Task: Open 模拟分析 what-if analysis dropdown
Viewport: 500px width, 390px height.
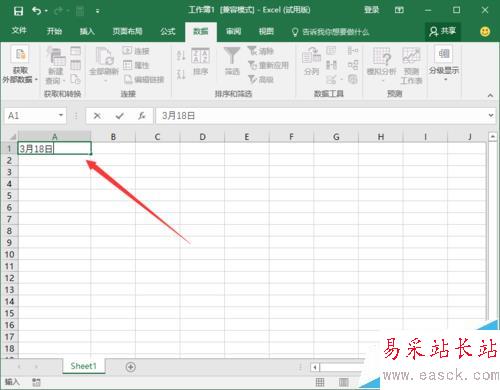Action: [x=381, y=65]
